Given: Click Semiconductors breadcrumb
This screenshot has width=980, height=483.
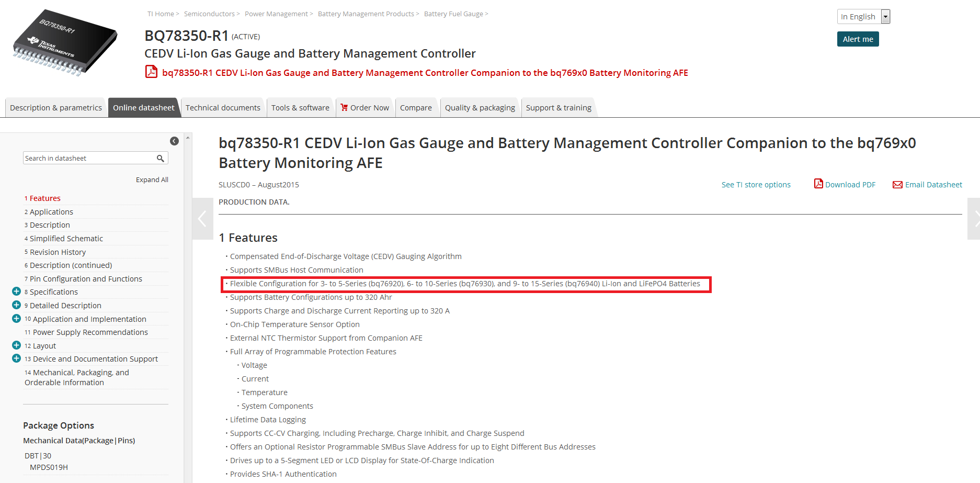Looking at the screenshot, I should pos(209,14).
